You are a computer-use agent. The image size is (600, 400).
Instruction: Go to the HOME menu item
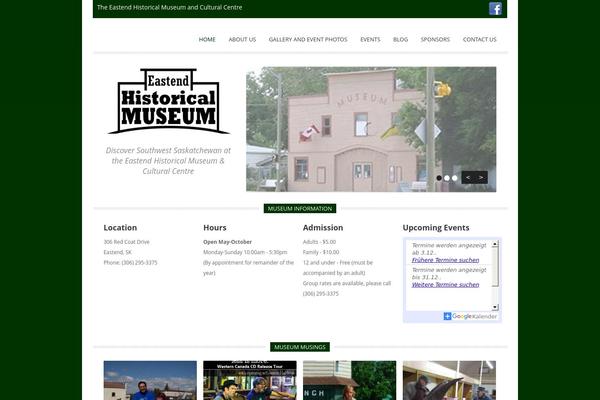pos(207,39)
